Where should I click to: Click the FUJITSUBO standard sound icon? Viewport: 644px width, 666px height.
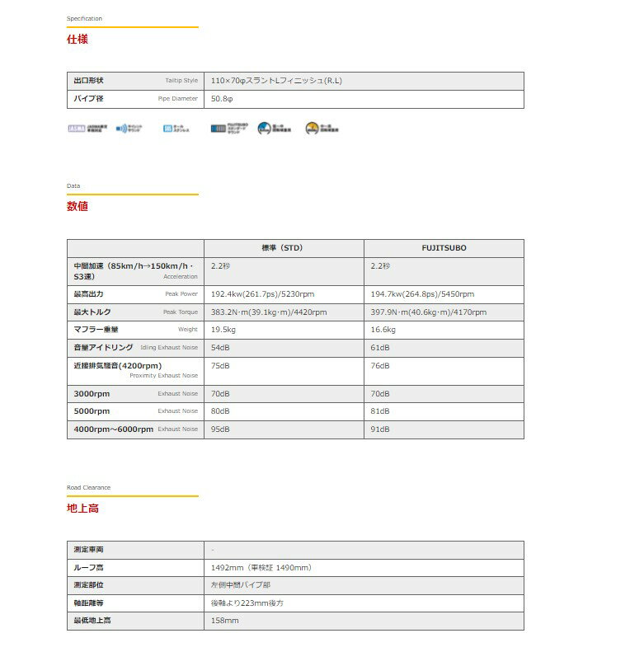tap(216, 129)
